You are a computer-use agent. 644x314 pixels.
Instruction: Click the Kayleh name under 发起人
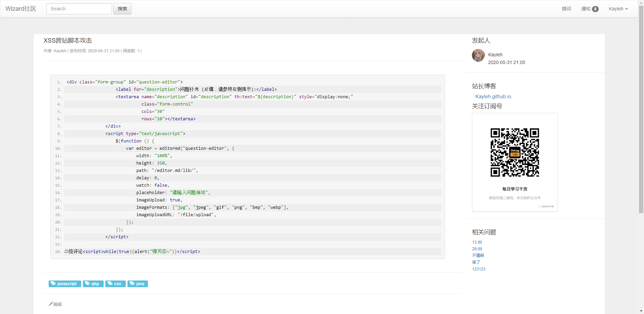(495, 55)
